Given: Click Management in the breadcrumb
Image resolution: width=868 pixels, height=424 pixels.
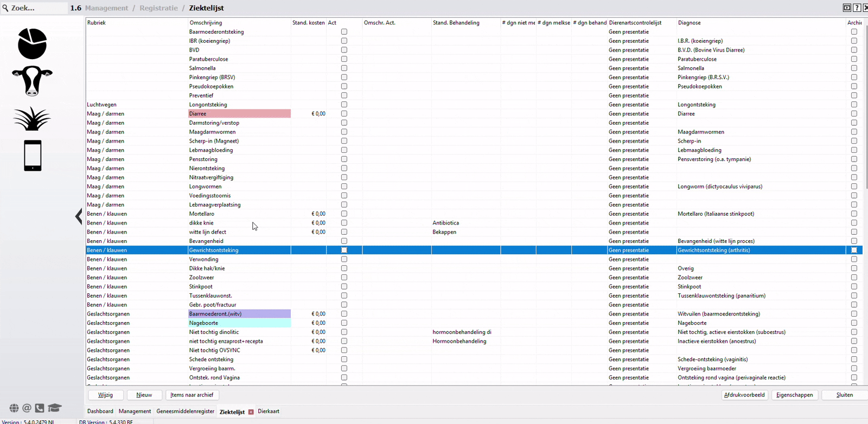Looking at the screenshot, I should (x=106, y=8).
